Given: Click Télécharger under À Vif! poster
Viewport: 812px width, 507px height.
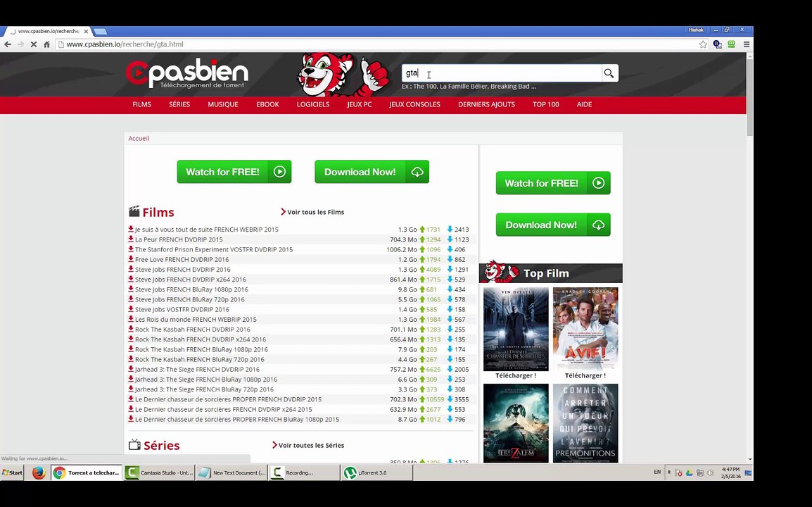Looking at the screenshot, I should click(585, 376).
